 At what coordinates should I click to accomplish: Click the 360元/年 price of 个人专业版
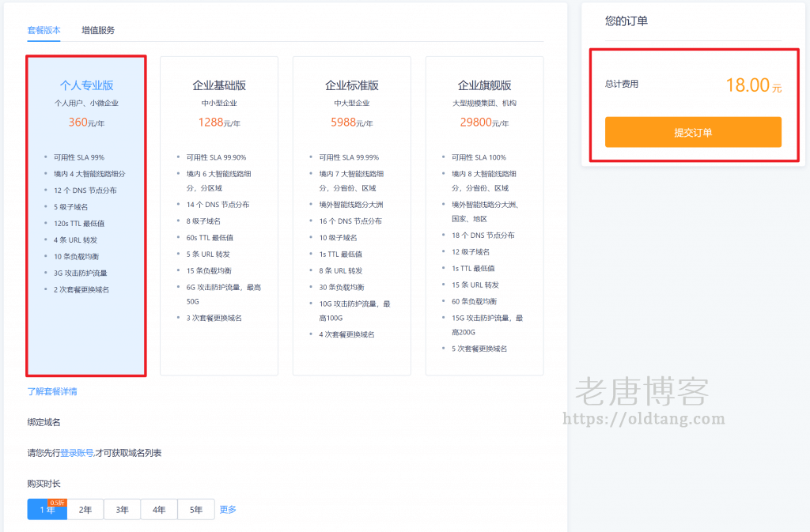pyautogui.click(x=85, y=123)
